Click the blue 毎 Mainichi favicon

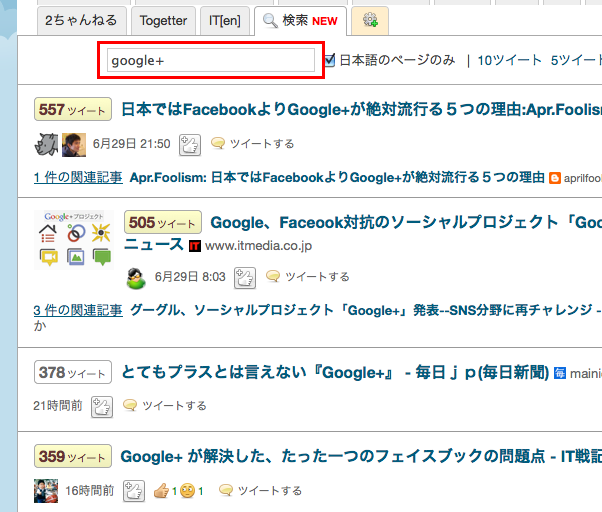(x=560, y=373)
